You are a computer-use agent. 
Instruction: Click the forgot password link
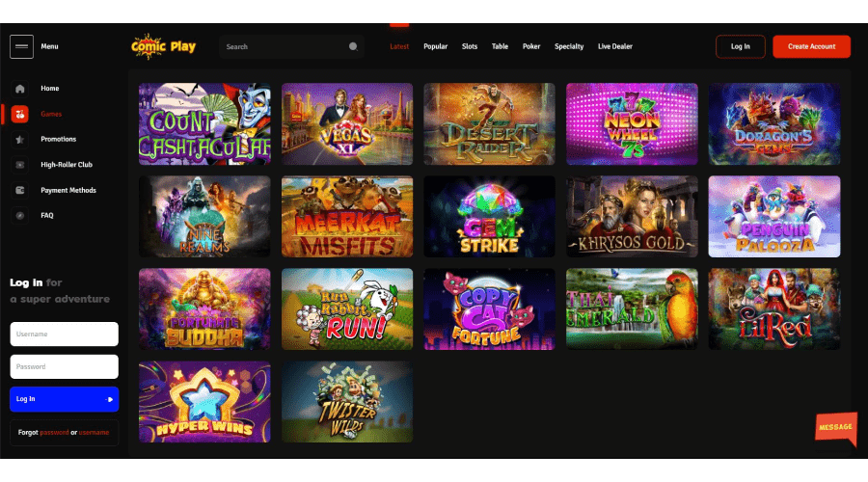pos(55,433)
